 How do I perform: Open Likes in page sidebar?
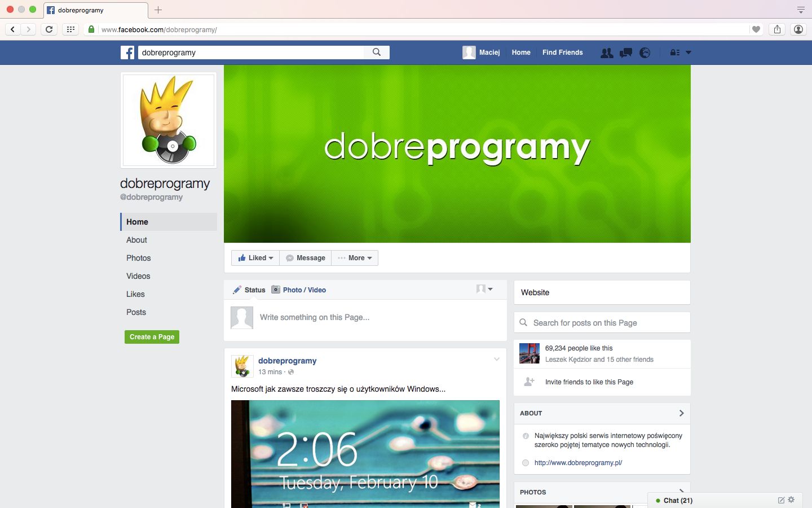(x=135, y=294)
